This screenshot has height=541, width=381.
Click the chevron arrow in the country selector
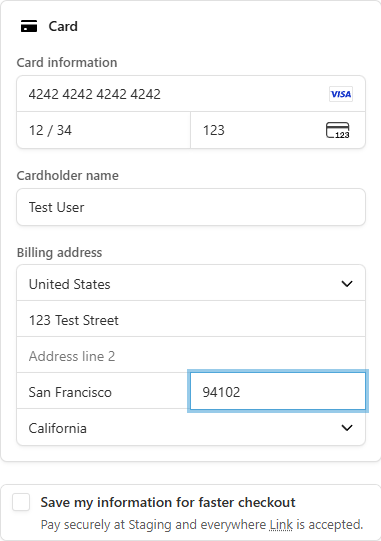[x=347, y=284]
